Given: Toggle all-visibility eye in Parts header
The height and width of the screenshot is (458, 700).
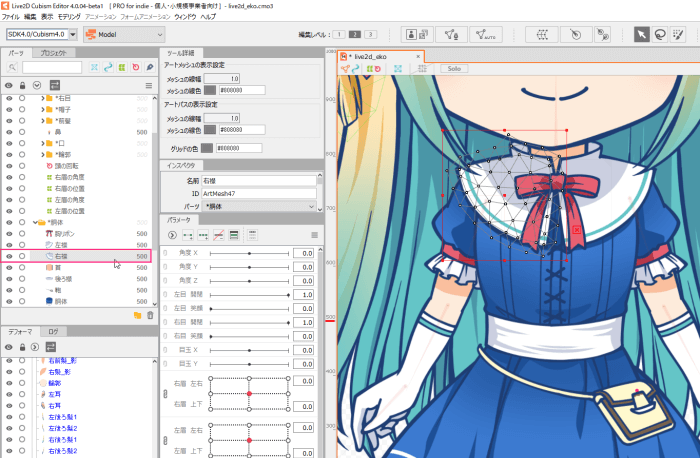Looking at the screenshot, I should click(8, 85).
